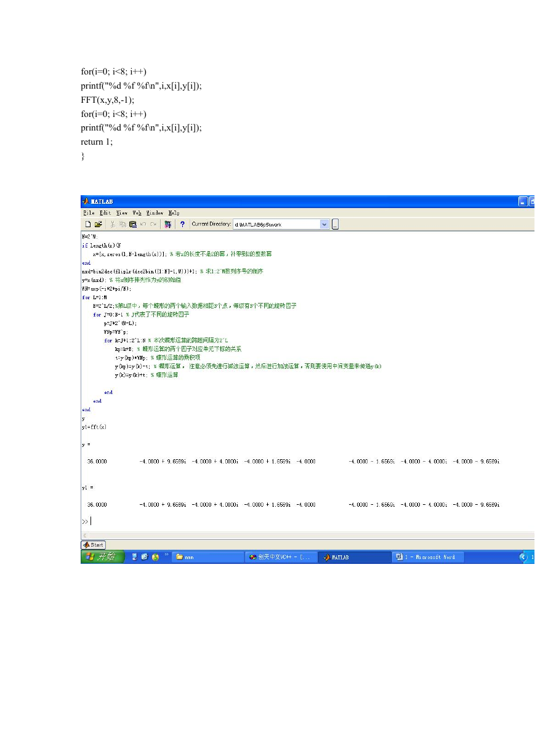This screenshot has height=756, width=535.
Task: Launch Simulink from the toolbar icon
Action: coord(167,225)
